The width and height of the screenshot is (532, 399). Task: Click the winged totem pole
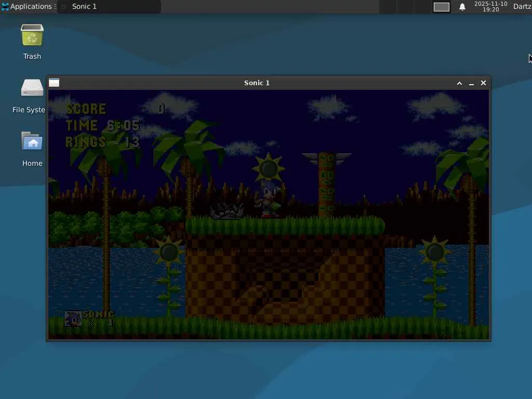pos(326,185)
